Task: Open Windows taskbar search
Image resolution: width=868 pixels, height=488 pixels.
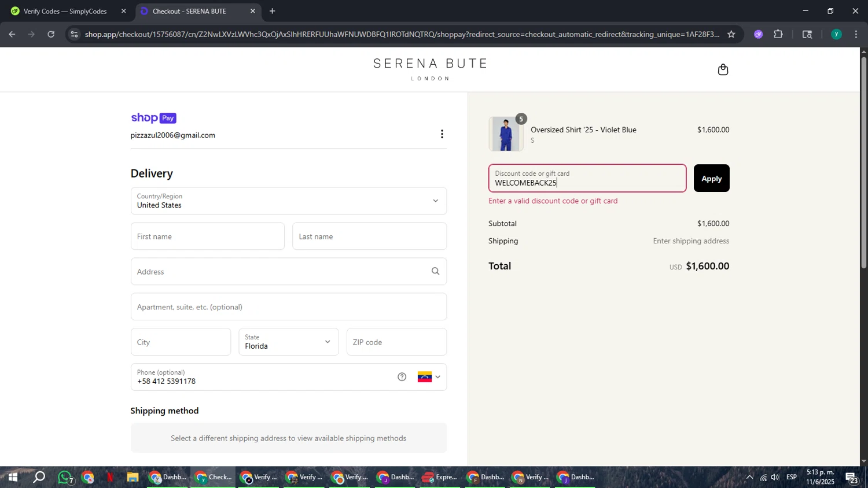Action: [x=39, y=477]
